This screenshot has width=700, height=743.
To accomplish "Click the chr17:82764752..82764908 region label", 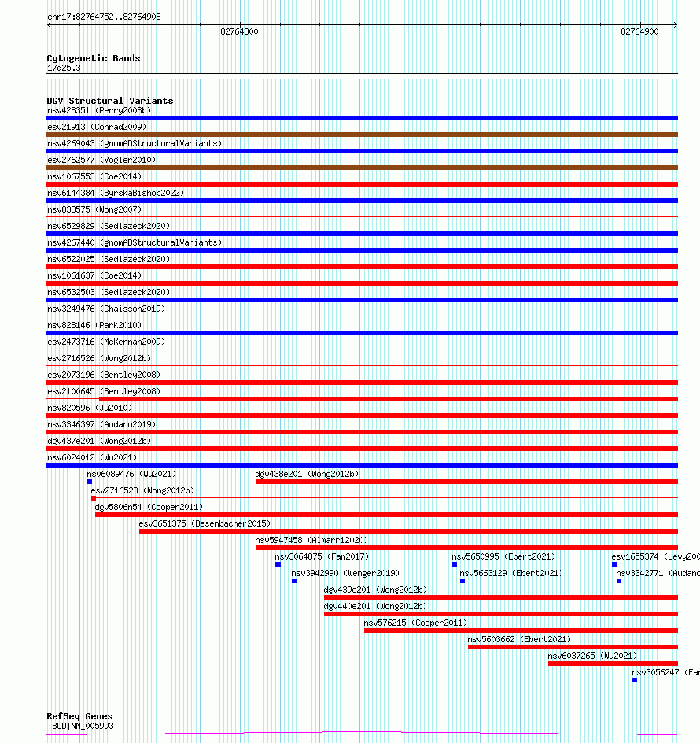I will [104, 17].
